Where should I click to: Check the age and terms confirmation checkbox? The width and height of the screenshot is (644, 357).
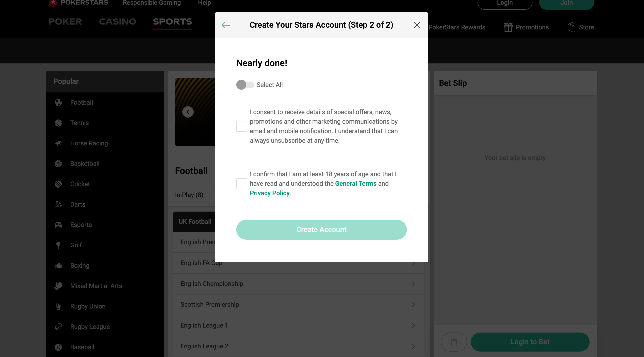[241, 183]
